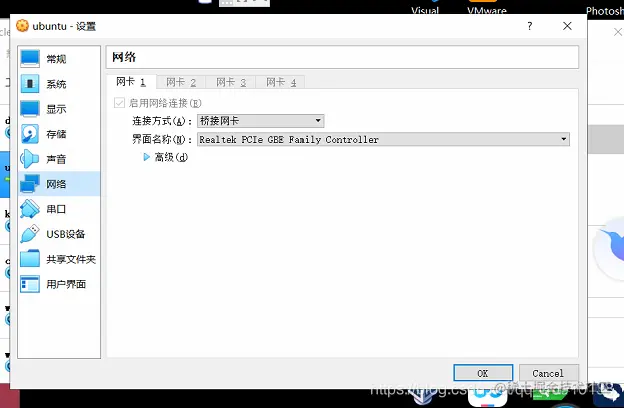The image size is (624, 408).
Task: Select the 用户界面 window layout icon
Action: pyautogui.click(x=30, y=284)
